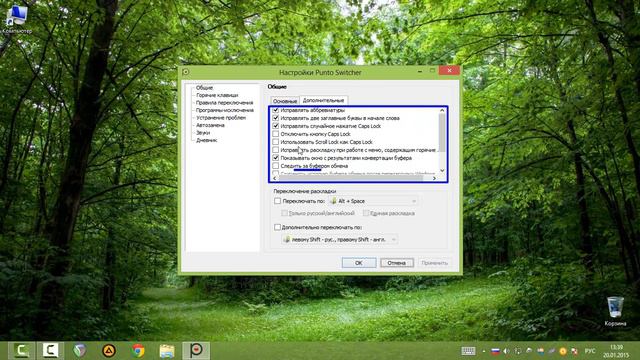Image resolution: width=640 pixels, height=360 pixels.
Task: Click the Russian flag tray icon
Action: [495, 351]
